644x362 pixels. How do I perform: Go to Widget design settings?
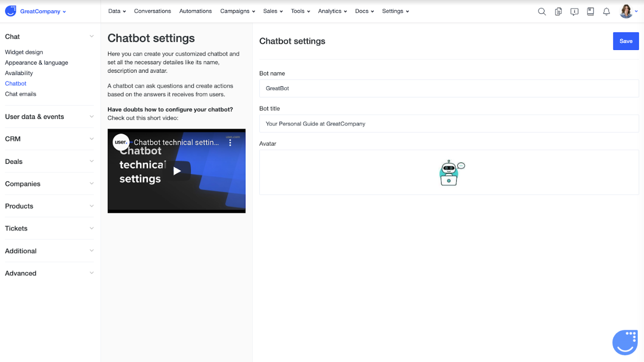pyautogui.click(x=24, y=52)
